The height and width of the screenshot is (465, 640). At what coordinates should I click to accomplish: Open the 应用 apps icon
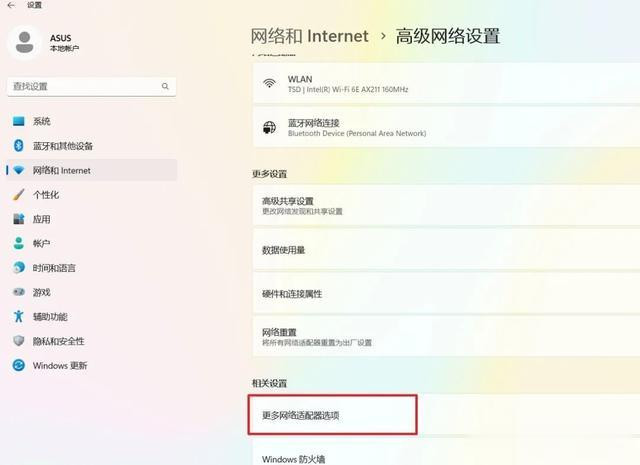tap(18, 219)
